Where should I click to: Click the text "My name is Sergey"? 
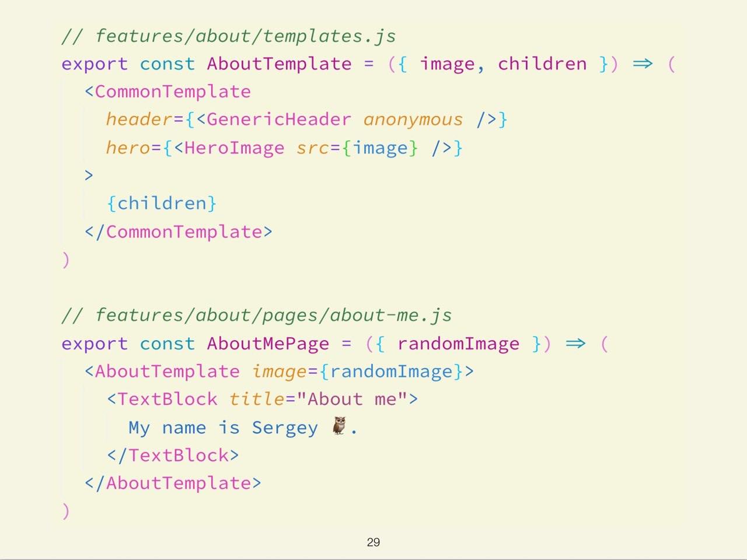[x=224, y=428]
